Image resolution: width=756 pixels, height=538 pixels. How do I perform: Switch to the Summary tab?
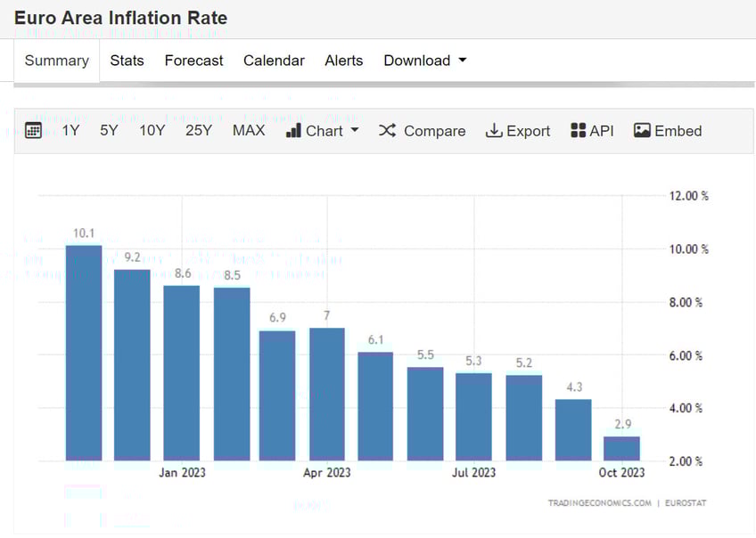(57, 61)
